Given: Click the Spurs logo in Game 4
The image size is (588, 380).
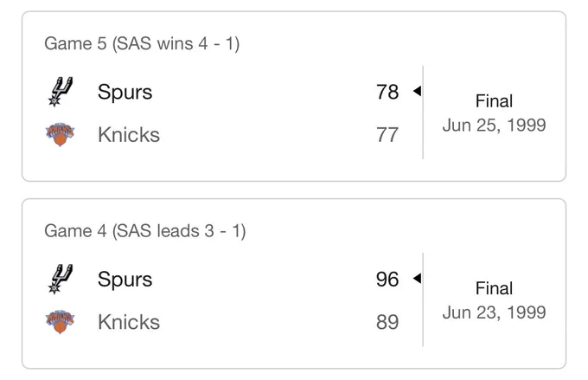Looking at the screenshot, I should 60,279.
